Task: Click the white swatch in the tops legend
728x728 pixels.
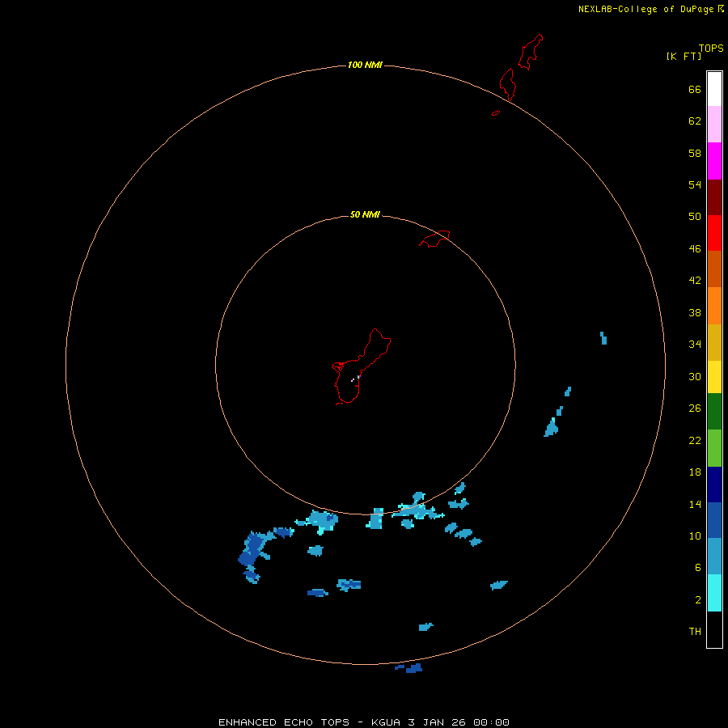Action: (714, 89)
